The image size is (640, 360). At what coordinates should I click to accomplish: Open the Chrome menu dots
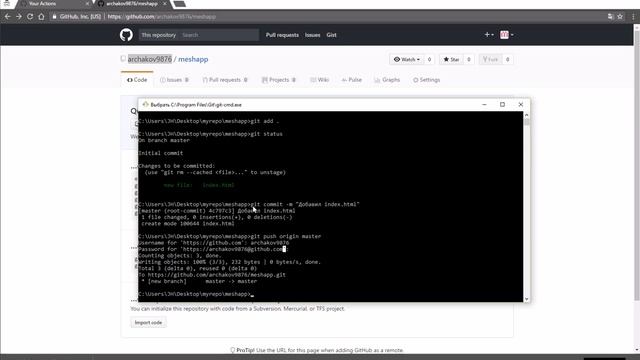click(x=633, y=17)
